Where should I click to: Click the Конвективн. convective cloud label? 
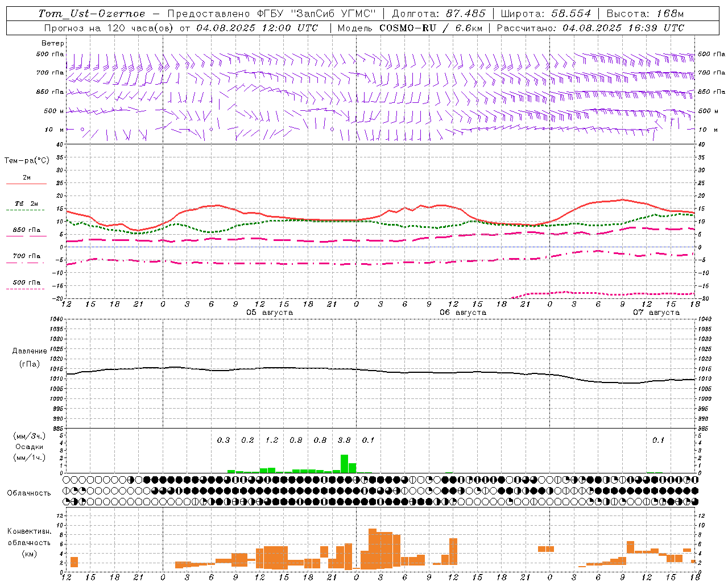pyautogui.click(x=29, y=531)
